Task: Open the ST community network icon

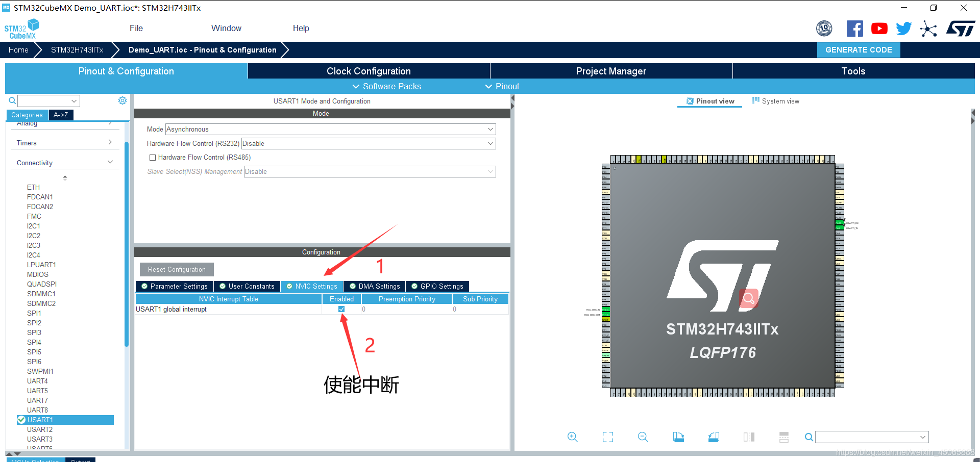Action: [x=928, y=29]
